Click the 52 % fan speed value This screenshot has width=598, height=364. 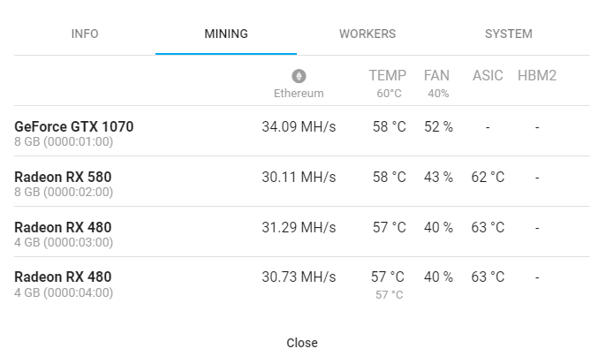(x=438, y=126)
